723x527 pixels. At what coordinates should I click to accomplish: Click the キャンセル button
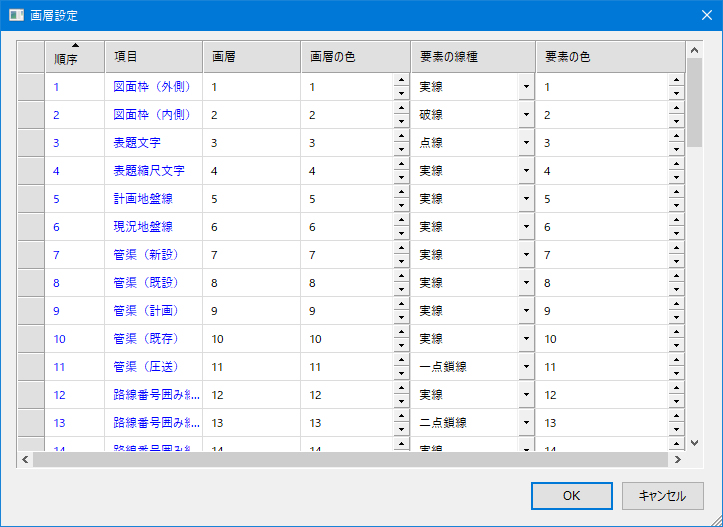(661, 495)
